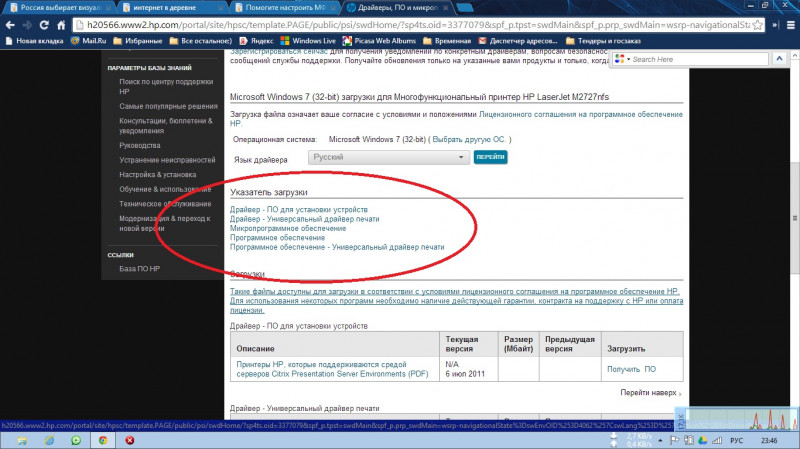This screenshot has width=800, height=449.
Task: Click the page vertical scrollbar thumb
Action: pos(794,218)
